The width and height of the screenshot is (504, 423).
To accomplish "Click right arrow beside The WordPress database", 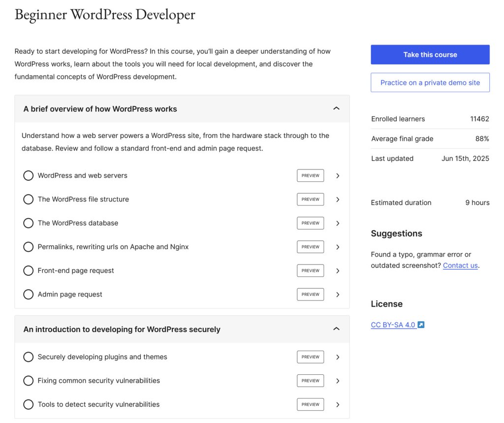I will (x=338, y=223).
